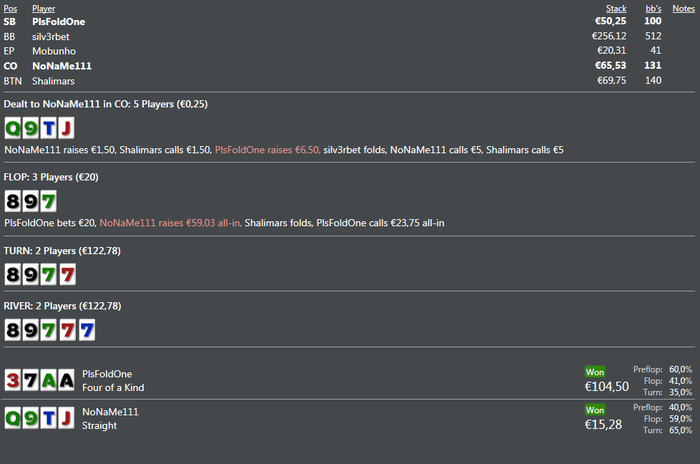
Task: Click the black 8 card on the flop
Action: (13, 201)
